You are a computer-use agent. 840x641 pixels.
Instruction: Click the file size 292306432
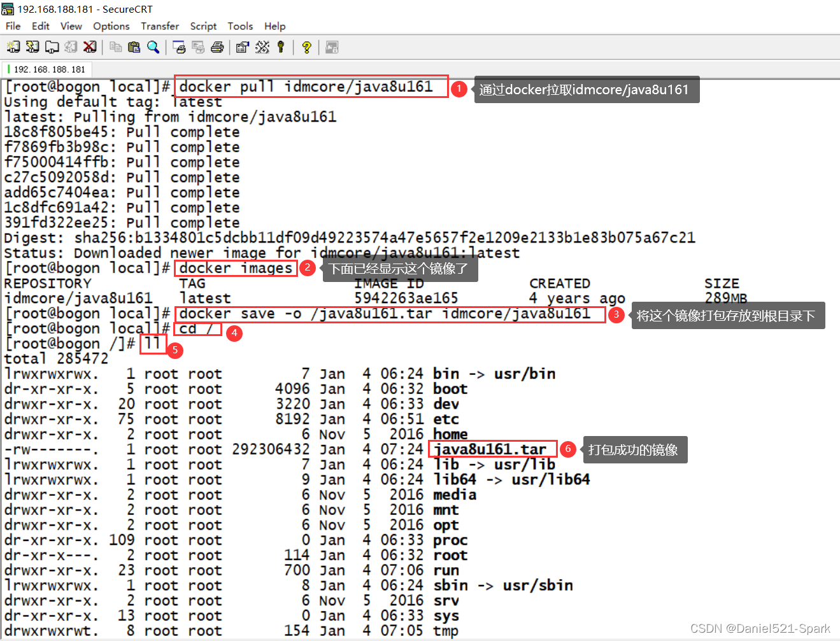pos(271,449)
